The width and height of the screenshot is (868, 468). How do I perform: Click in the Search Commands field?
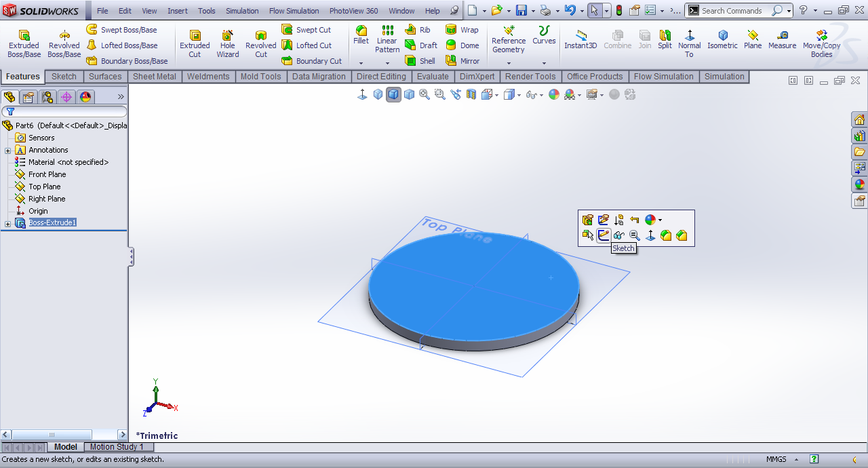coord(735,11)
